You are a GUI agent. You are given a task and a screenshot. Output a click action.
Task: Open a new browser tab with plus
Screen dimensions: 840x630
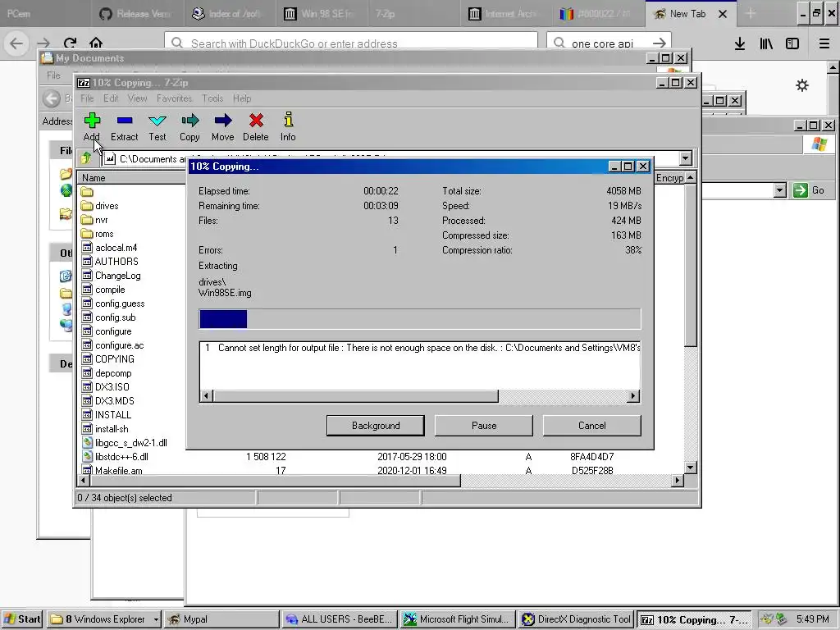(750, 14)
